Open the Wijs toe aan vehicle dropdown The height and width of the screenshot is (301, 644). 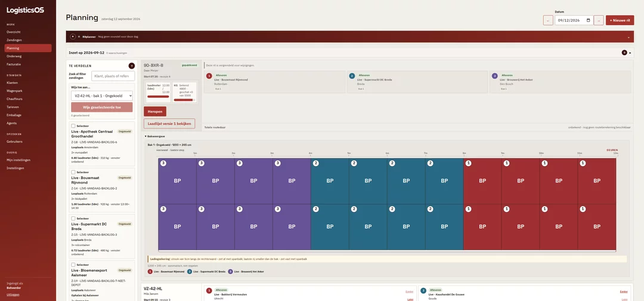click(x=102, y=96)
